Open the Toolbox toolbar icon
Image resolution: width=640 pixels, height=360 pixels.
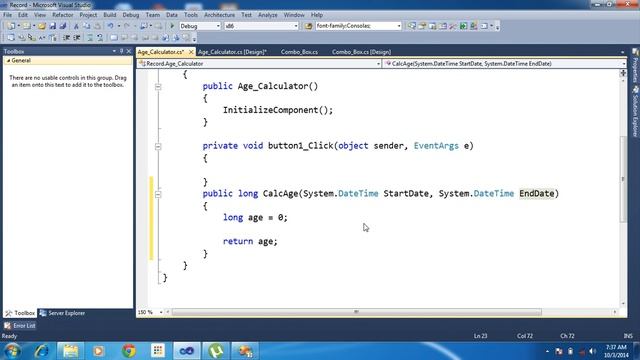point(453,26)
